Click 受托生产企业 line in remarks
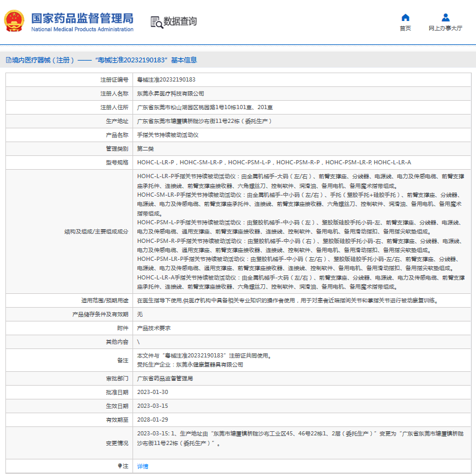Viewport: 476px width, 475px height. pos(190,365)
